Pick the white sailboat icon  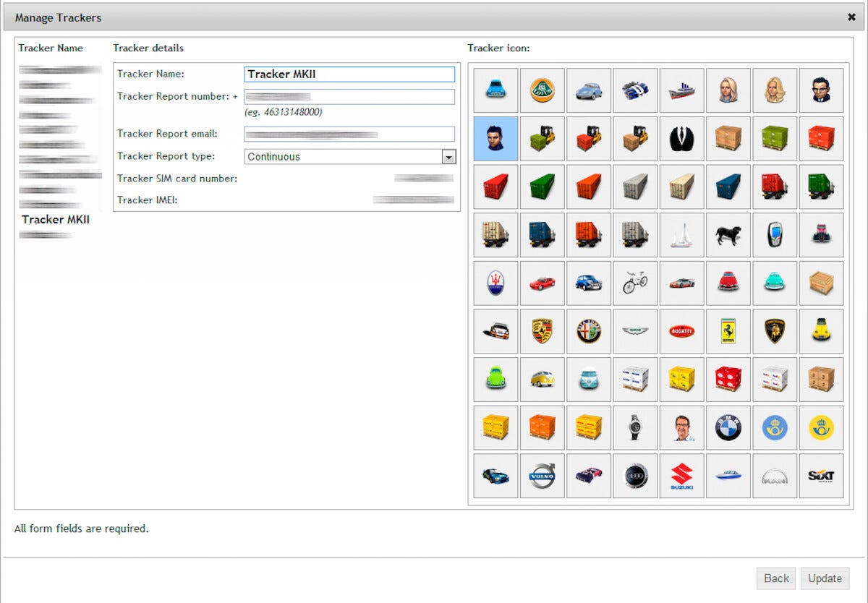click(681, 235)
